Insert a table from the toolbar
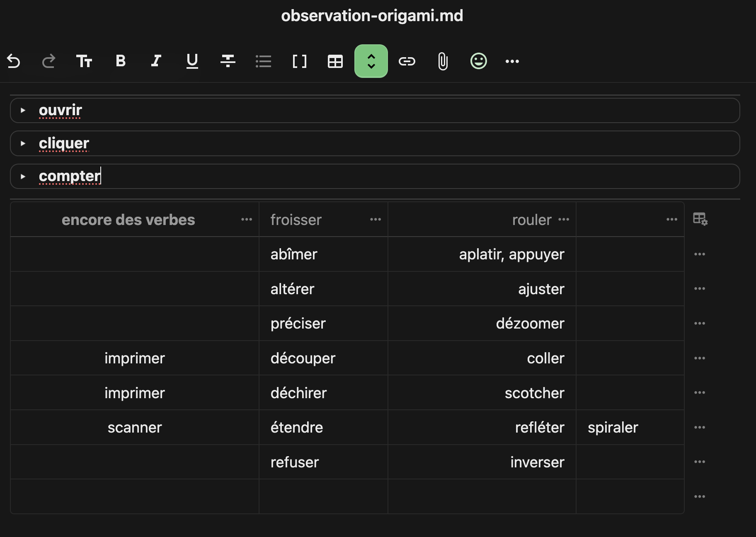Viewport: 756px width, 537px height. [x=335, y=61]
